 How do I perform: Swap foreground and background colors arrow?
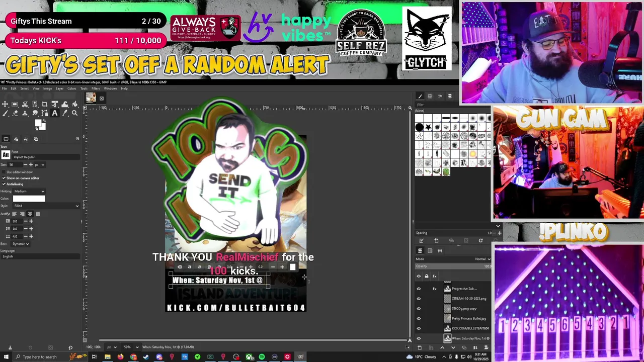[x=44, y=121]
